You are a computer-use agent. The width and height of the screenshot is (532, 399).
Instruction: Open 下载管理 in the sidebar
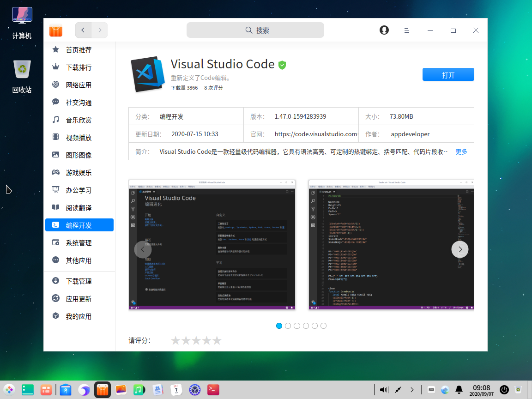pos(79,281)
